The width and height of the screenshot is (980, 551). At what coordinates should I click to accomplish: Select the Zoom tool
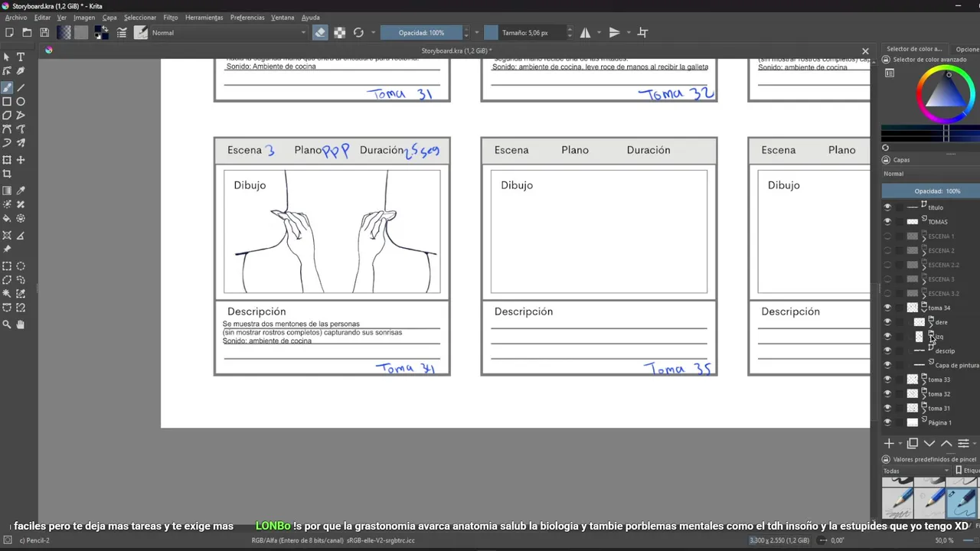7,324
